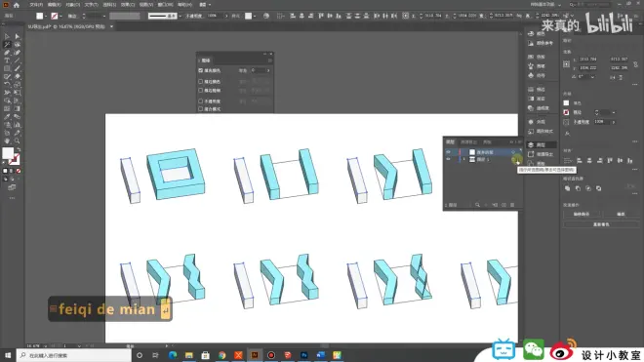This screenshot has height=362, width=644.
Task: Open the 文件(F) menu
Action: point(36,5)
